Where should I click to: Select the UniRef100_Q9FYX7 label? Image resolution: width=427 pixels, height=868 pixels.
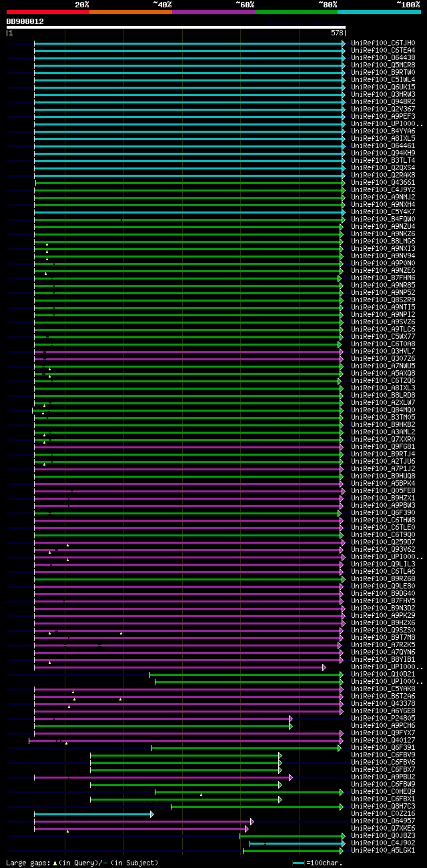point(383,733)
